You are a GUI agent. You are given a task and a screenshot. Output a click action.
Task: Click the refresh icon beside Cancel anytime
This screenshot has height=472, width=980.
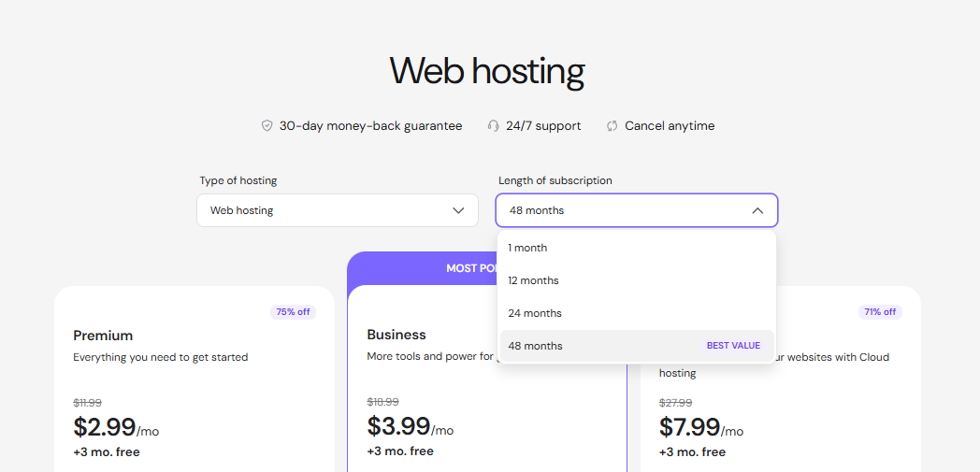[612, 126]
